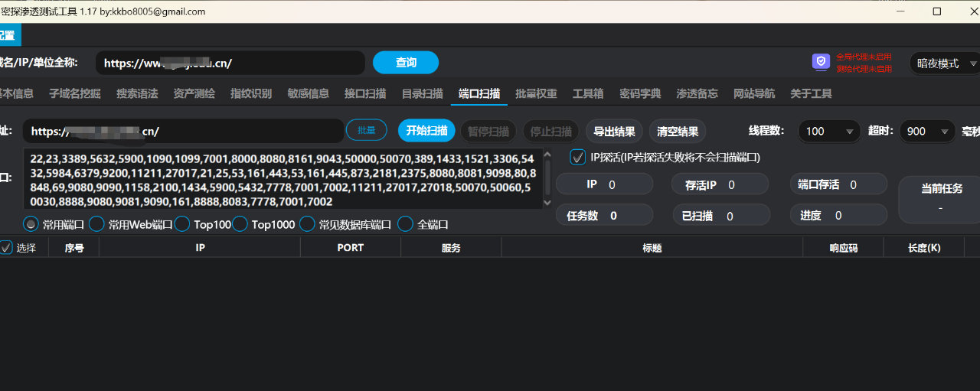Click the top domain/IP input field
This screenshot has width=980, height=391.
click(230, 64)
